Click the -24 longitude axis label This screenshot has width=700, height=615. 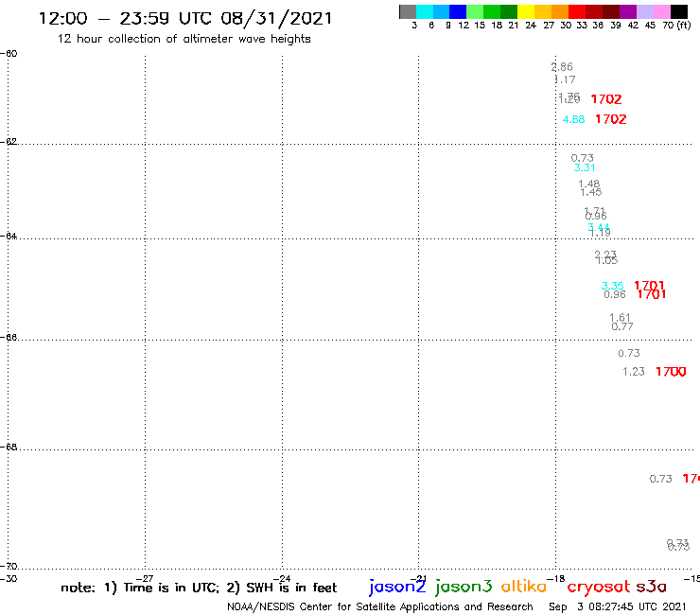[282, 579]
